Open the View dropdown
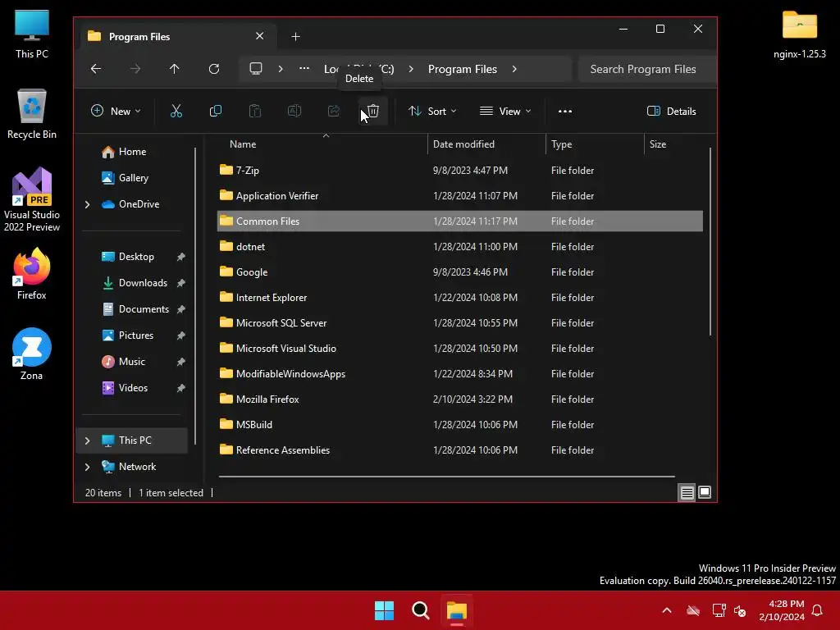 pos(505,111)
